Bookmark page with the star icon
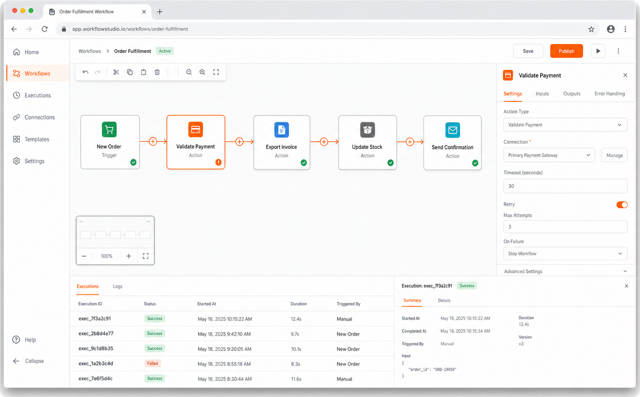The height and width of the screenshot is (397, 640). click(591, 29)
